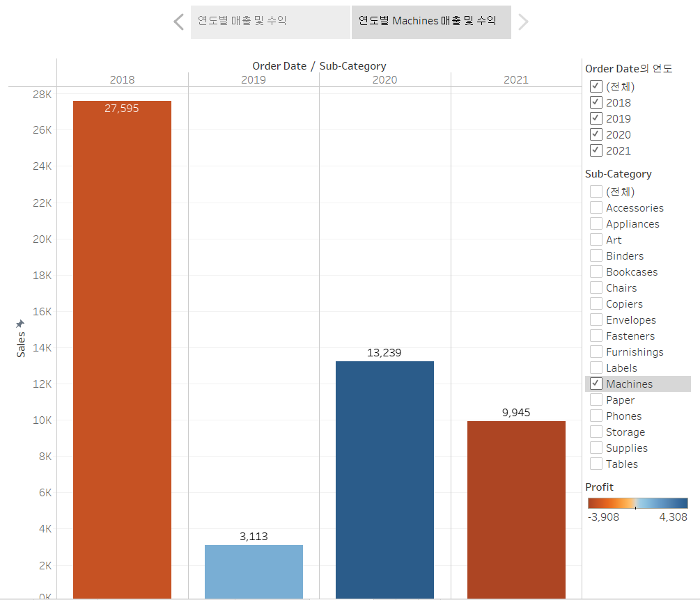Image resolution: width=700 pixels, height=600 pixels.
Task: Open the 연도별 매출 및 수익 story tab
Action: (270, 22)
